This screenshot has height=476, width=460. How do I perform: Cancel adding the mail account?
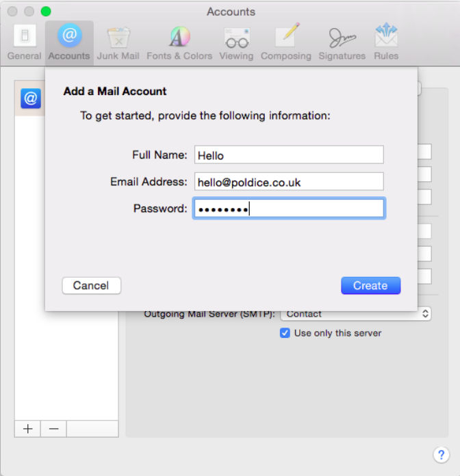91,286
